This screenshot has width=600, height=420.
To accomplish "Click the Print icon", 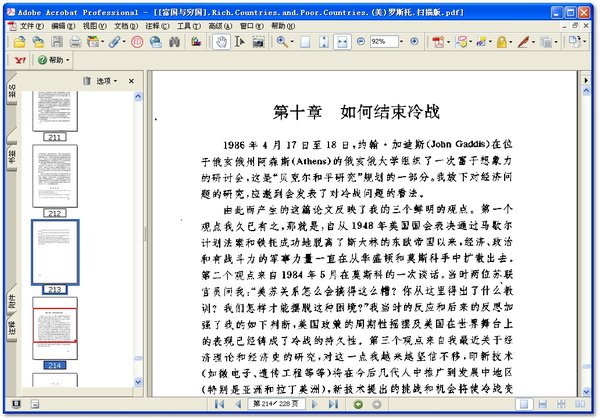I will 74,42.
